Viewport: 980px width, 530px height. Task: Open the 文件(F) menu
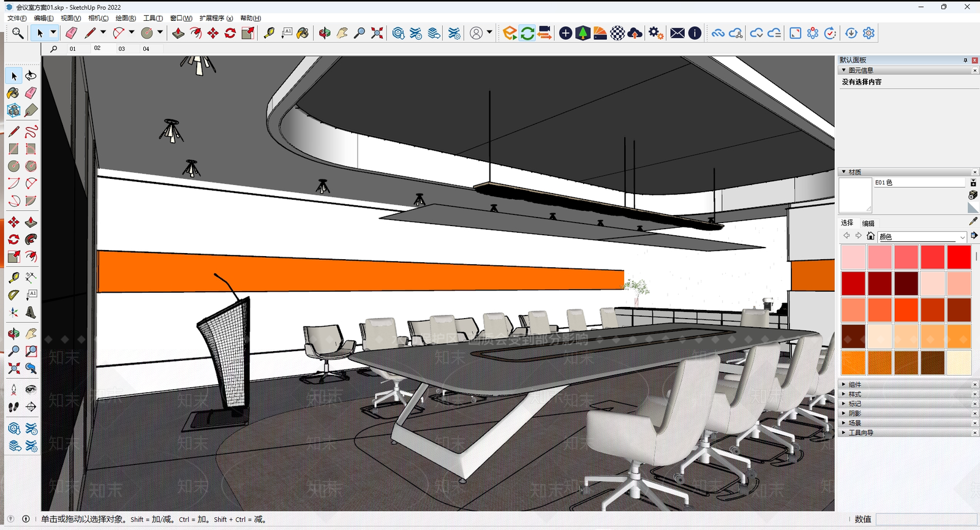(17, 18)
